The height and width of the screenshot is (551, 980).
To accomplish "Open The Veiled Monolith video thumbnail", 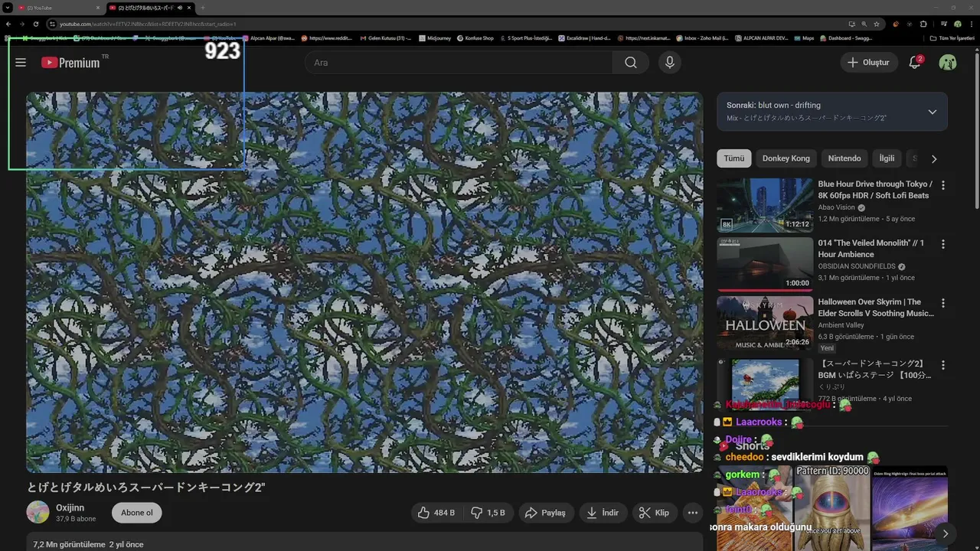I will [x=765, y=264].
